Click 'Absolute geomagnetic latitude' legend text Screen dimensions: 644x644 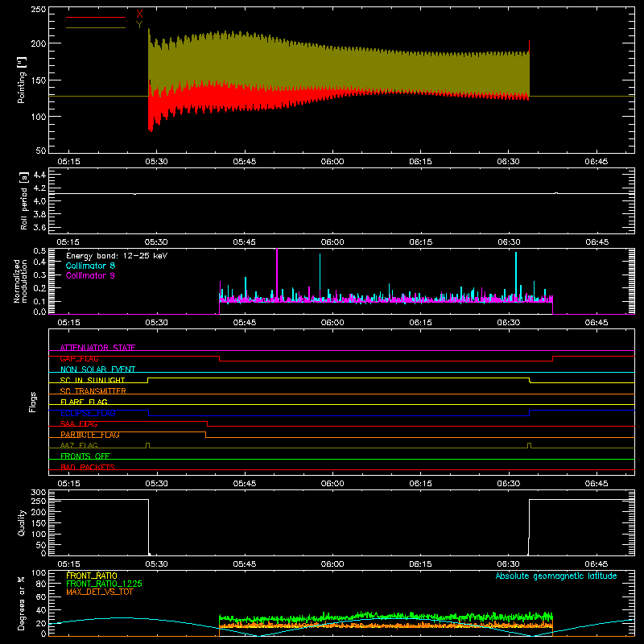pos(556,576)
